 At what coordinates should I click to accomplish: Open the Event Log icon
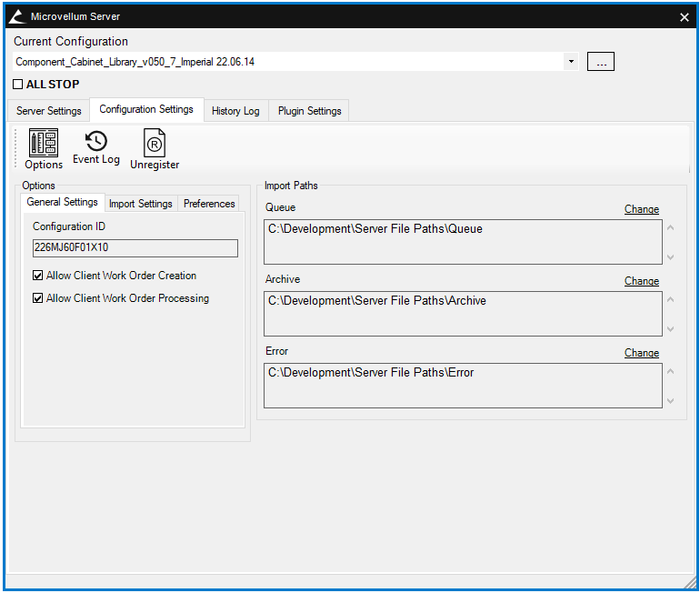(x=95, y=147)
